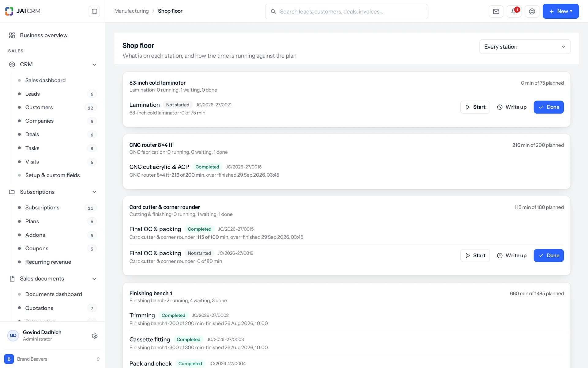Toggle the sidebar collapse icon
This screenshot has width=588, height=368.
tap(94, 11)
